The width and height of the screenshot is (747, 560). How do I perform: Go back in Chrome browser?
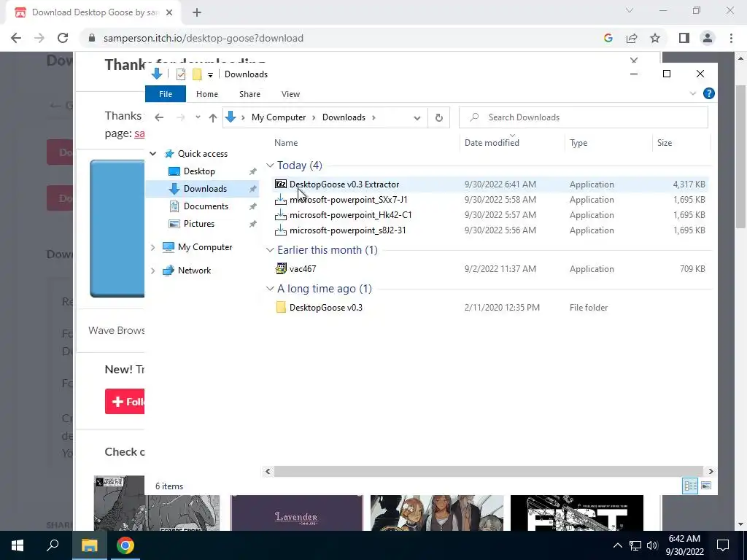click(x=16, y=38)
